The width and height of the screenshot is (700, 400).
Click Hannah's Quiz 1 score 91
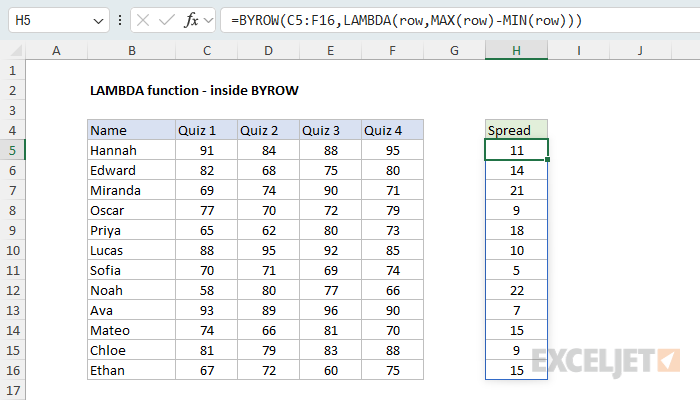click(x=207, y=150)
